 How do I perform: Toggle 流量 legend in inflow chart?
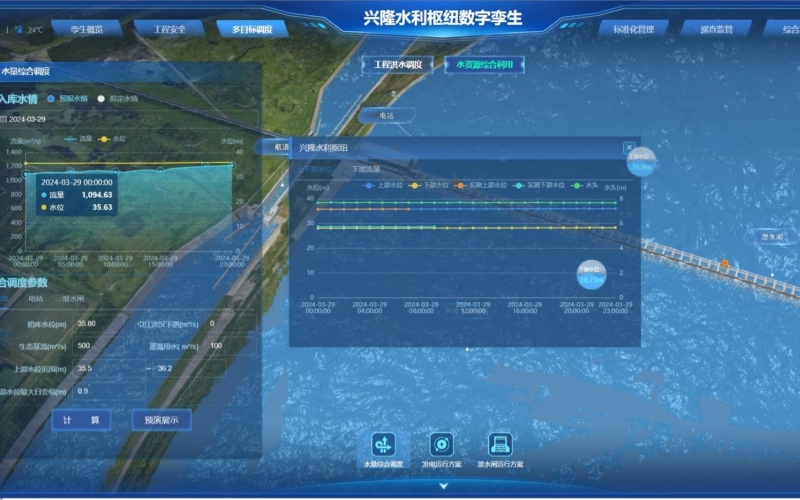tap(79, 139)
